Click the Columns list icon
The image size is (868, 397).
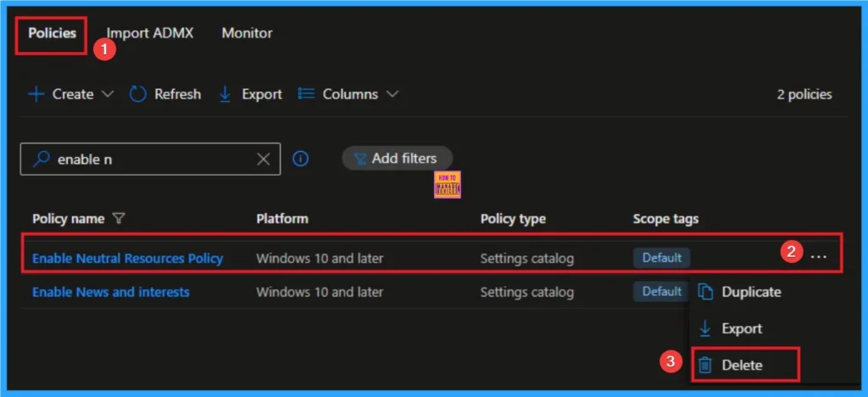tap(307, 94)
